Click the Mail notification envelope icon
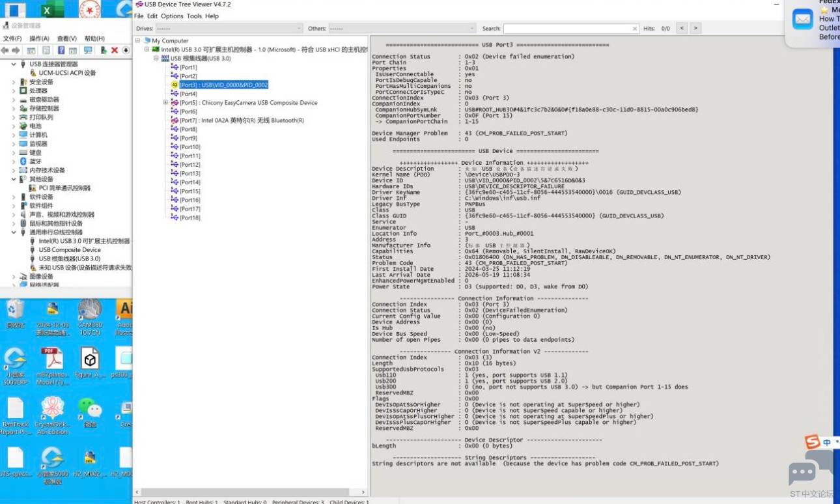This screenshot has height=504, width=840. coord(803,19)
